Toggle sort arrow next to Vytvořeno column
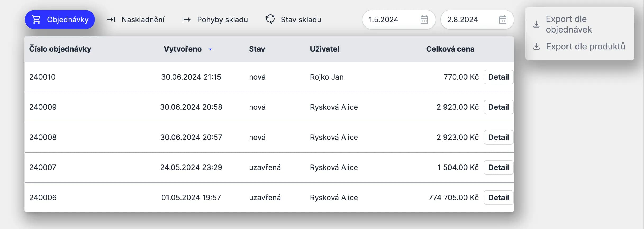The width and height of the screenshot is (644, 229). tap(210, 49)
